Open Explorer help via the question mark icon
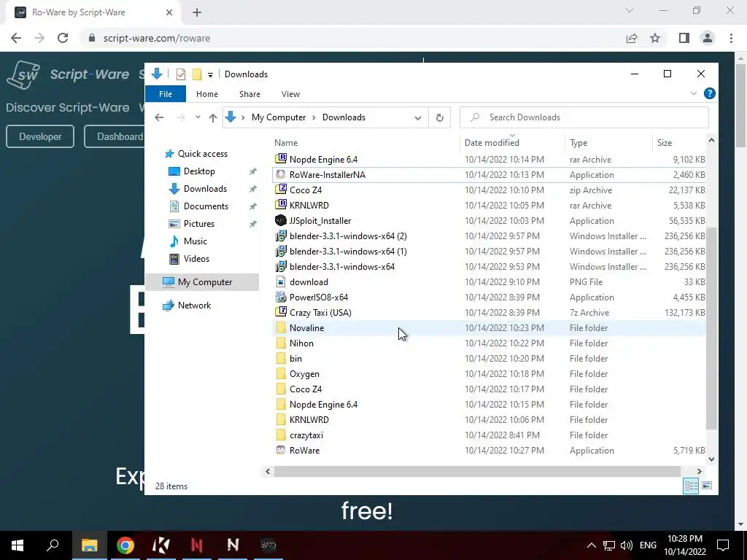Image resolution: width=747 pixels, height=560 pixels. 709,93
